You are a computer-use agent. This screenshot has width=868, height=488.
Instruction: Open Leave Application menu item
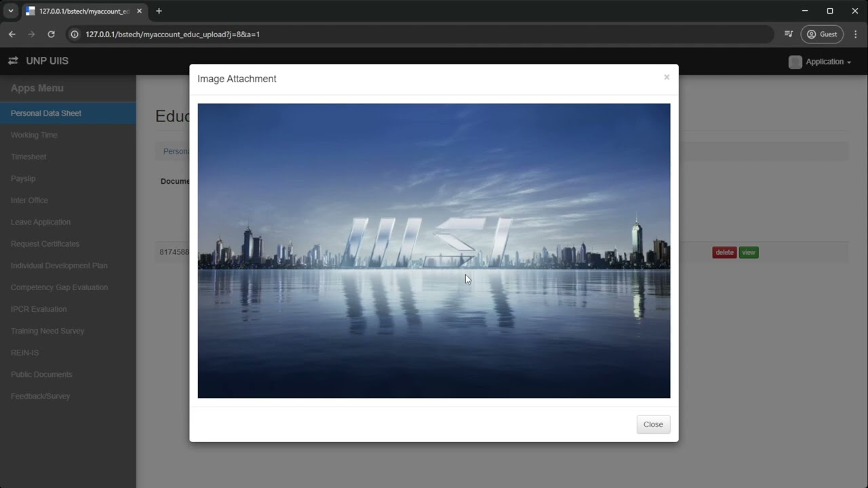coord(68,222)
